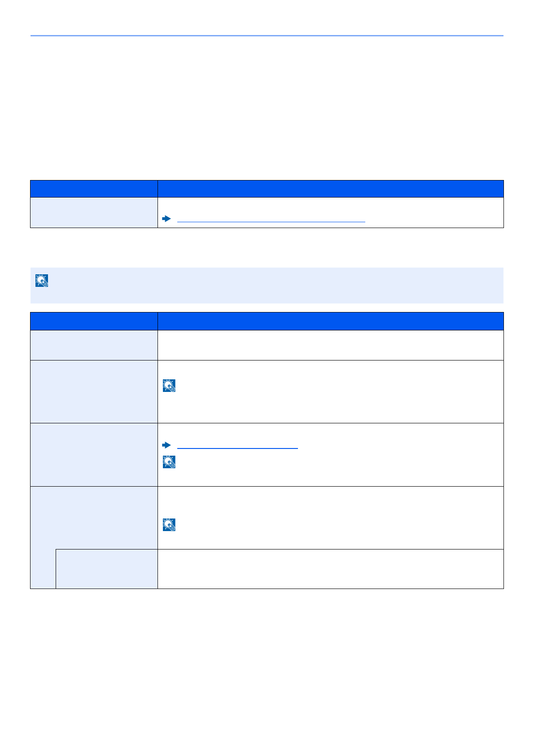
Task: Click the second table's wide right header cell
Action: coord(330,321)
